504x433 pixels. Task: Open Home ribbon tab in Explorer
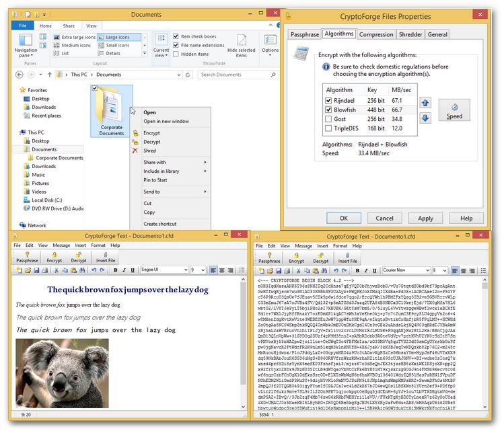click(46, 26)
